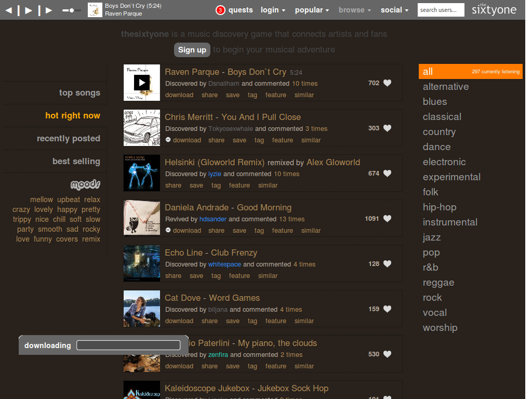
Task: Click the heart icon for Echo Line
Action: (x=387, y=264)
